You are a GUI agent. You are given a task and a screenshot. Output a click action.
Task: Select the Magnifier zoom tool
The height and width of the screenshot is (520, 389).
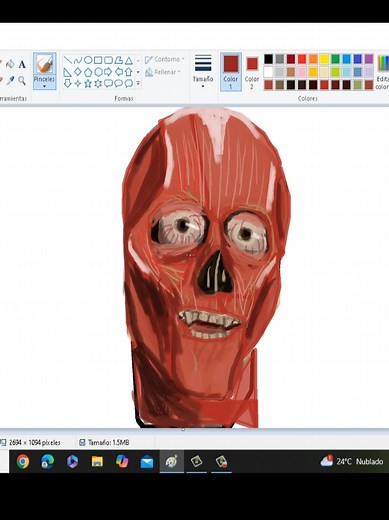click(22, 80)
